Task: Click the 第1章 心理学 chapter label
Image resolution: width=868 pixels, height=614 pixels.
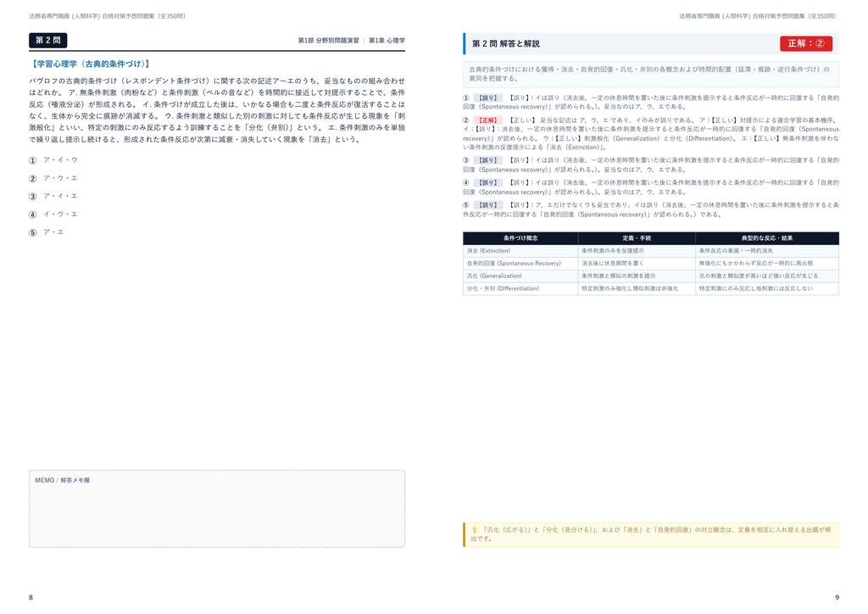Action: pos(387,41)
